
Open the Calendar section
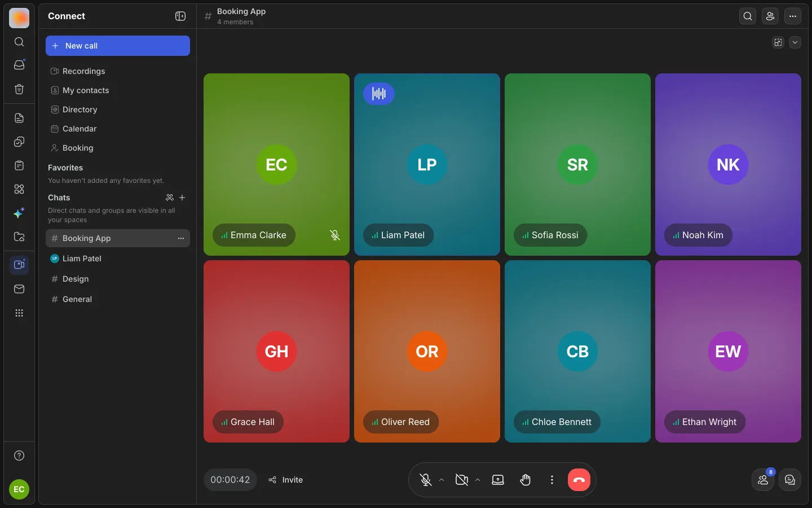(x=118, y=129)
